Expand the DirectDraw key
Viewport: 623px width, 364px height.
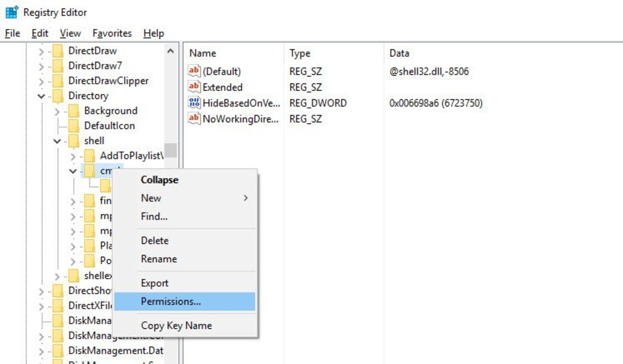point(41,51)
